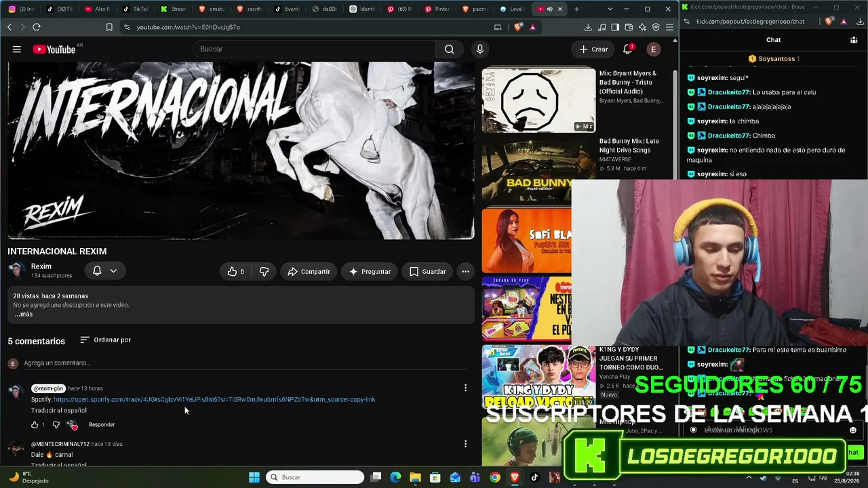The image size is (868, 488).
Task: Open Windows Start menu
Action: 254,477
